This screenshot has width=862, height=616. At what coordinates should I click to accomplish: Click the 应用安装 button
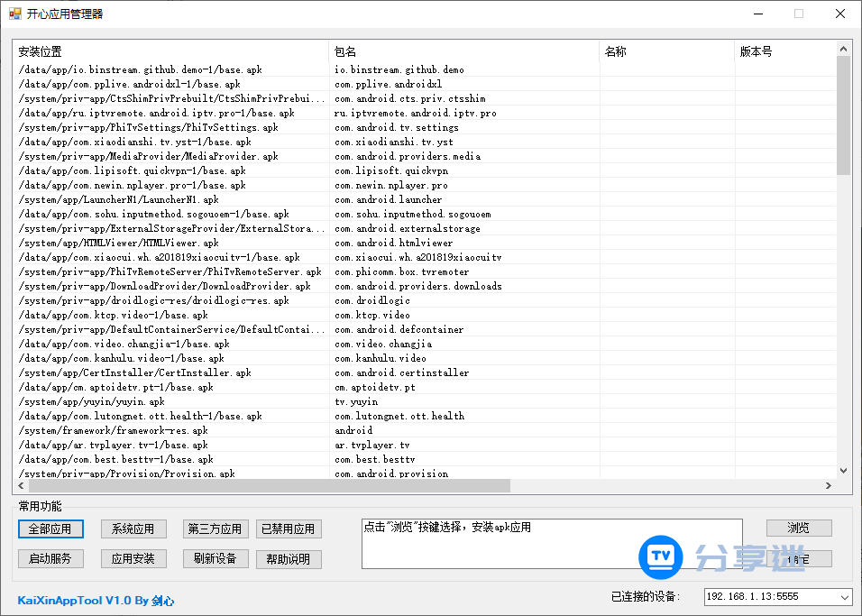click(x=133, y=558)
